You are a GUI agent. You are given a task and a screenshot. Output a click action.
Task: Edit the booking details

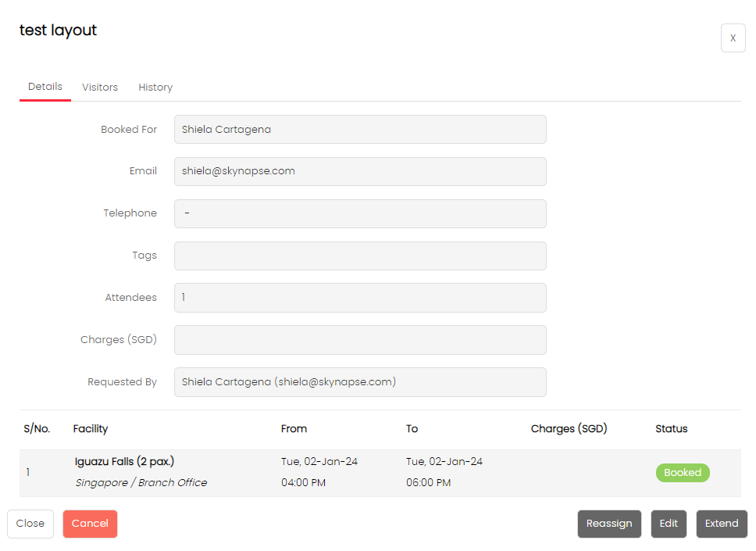point(669,524)
